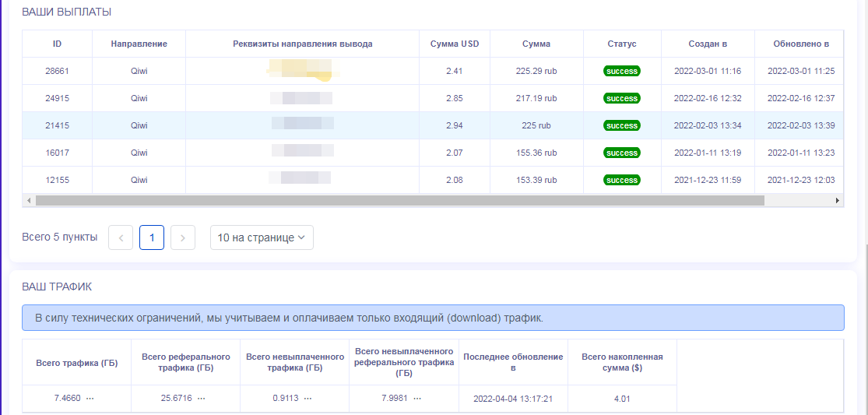Image resolution: width=868 pixels, height=415 pixels.
Task: Click the blue download-traffic notice banner
Action: [x=433, y=318]
